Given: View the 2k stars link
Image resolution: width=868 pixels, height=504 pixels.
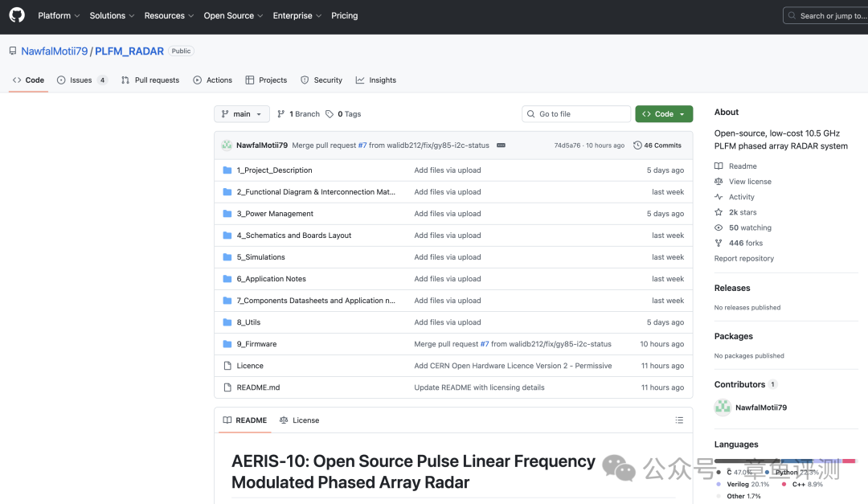Looking at the screenshot, I should [x=743, y=212].
